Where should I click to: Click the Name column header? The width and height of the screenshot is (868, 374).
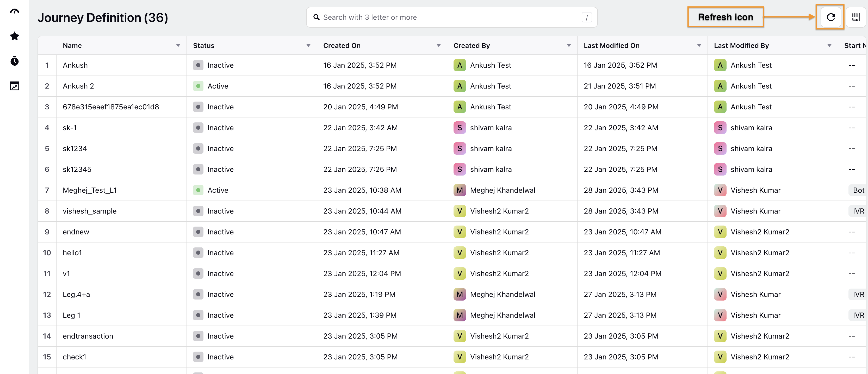[72, 46]
